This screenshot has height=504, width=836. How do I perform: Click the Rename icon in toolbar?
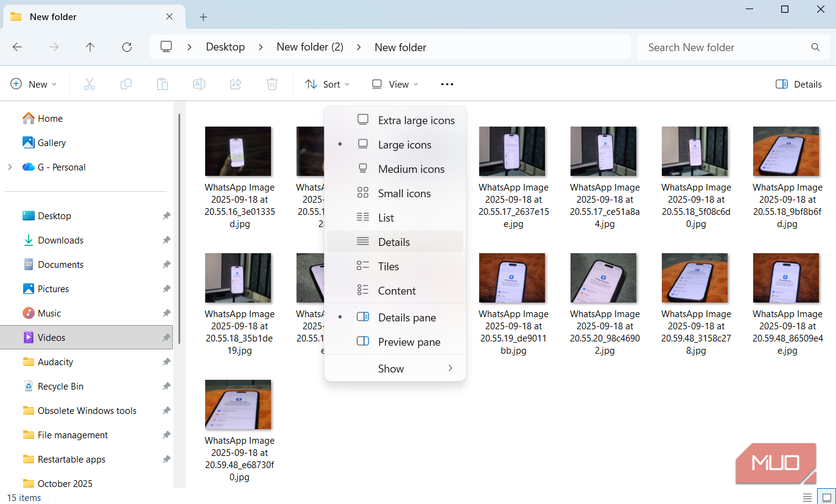[199, 85]
